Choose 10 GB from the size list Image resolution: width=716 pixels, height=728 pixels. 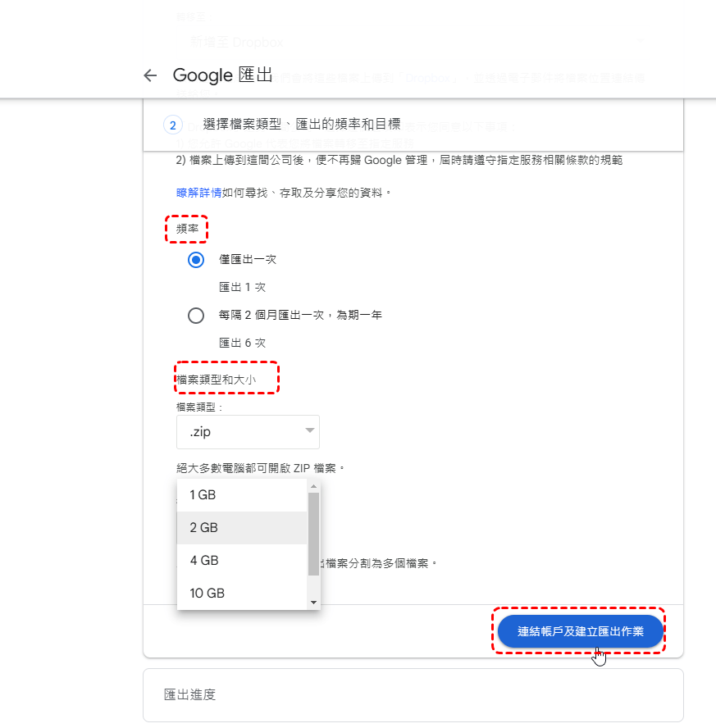[242, 593]
